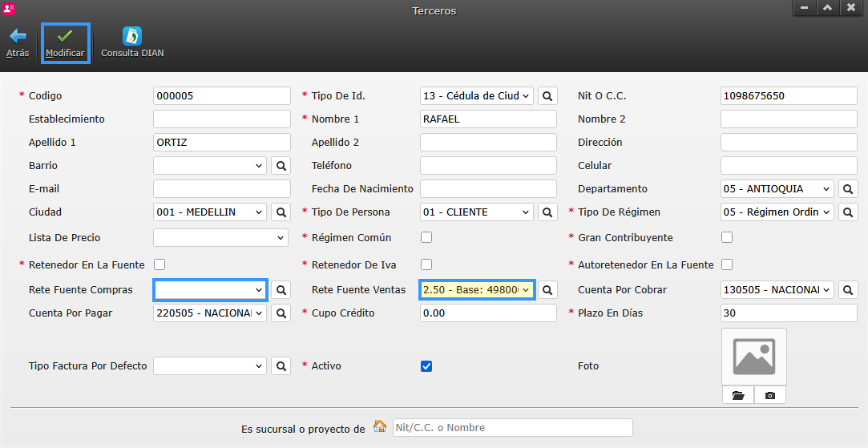
Task: Click magnifier next to Cuenta Por Cobrar
Action: coord(848,290)
